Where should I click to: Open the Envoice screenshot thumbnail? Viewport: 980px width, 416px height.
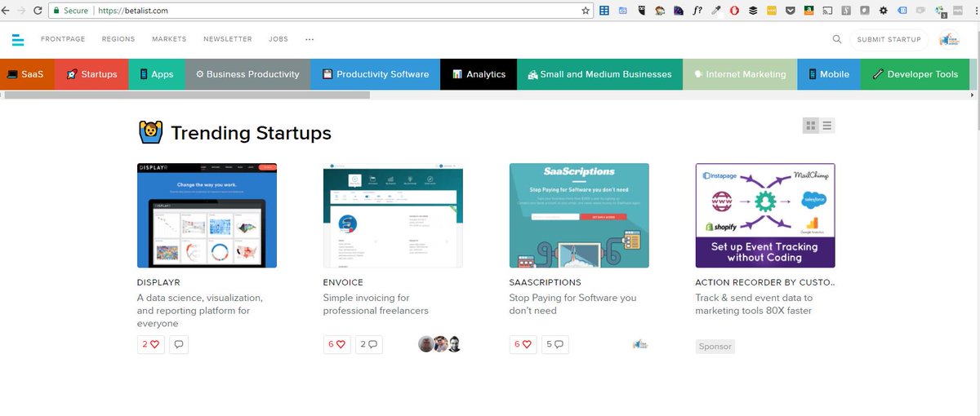(393, 215)
